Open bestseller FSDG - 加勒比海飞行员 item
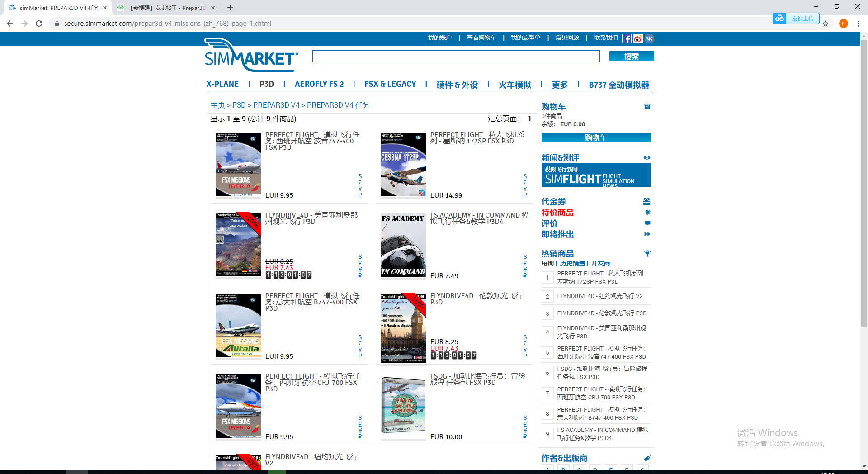 point(602,373)
